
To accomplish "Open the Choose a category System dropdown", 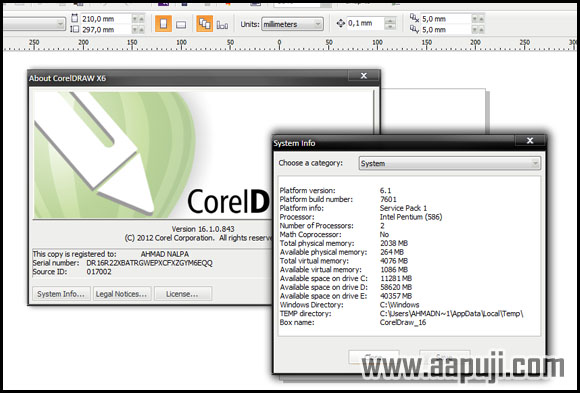I will 449,163.
